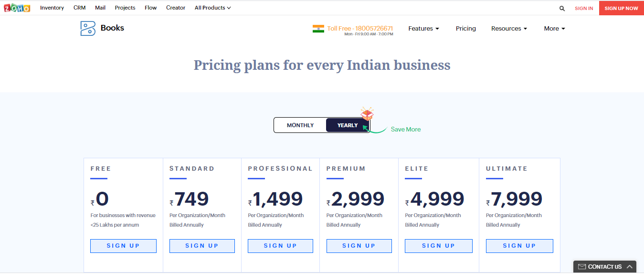Click the India flag icon
The height and width of the screenshot is (274, 644).
(318, 29)
